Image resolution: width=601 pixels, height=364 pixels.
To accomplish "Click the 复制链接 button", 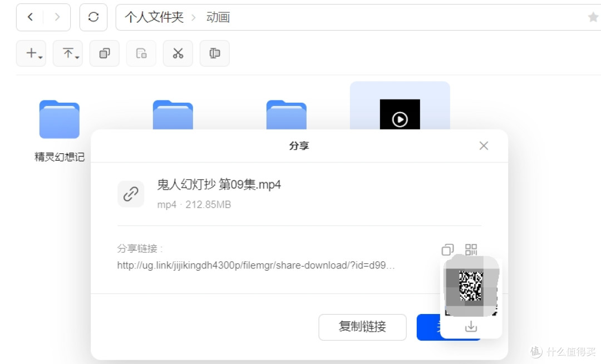I will pos(362,327).
